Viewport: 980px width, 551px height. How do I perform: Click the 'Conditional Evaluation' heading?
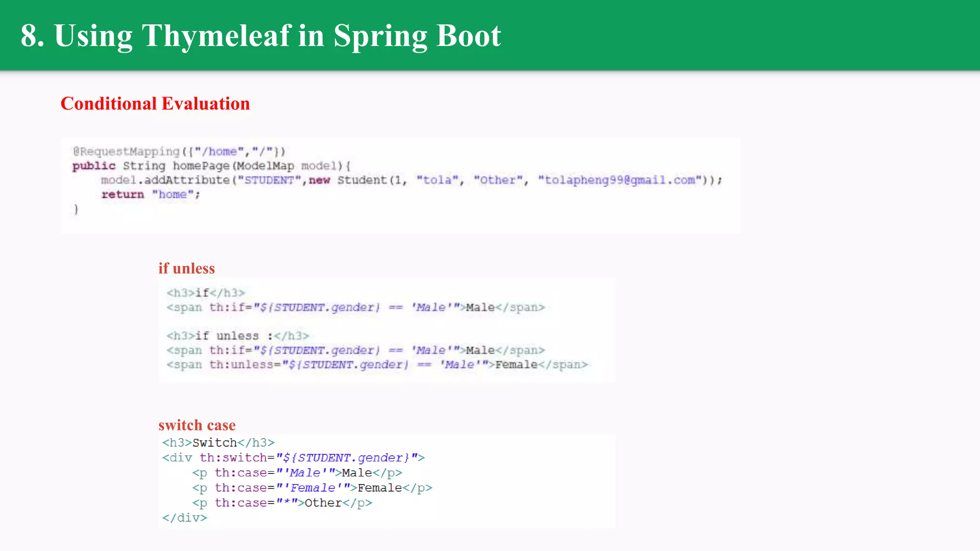(x=155, y=104)
